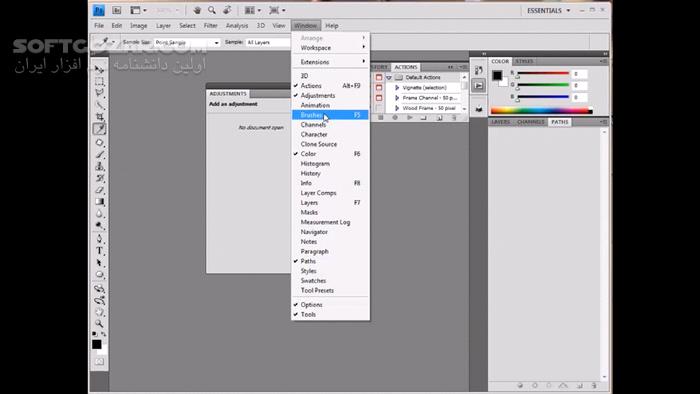Click the Stop button in Actions panel
700x394 pixels.
(x=381, y=118)
